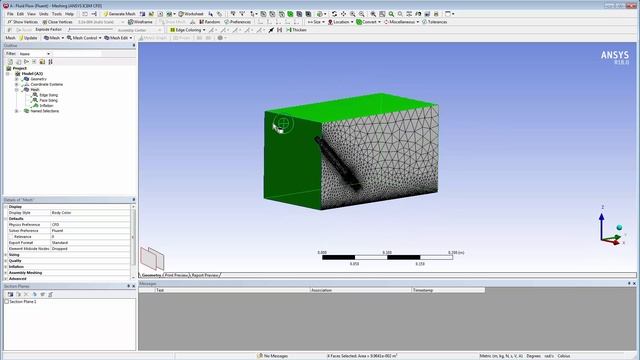Open the Convert dropdown
640x360 pixels.
pos(369,22)
